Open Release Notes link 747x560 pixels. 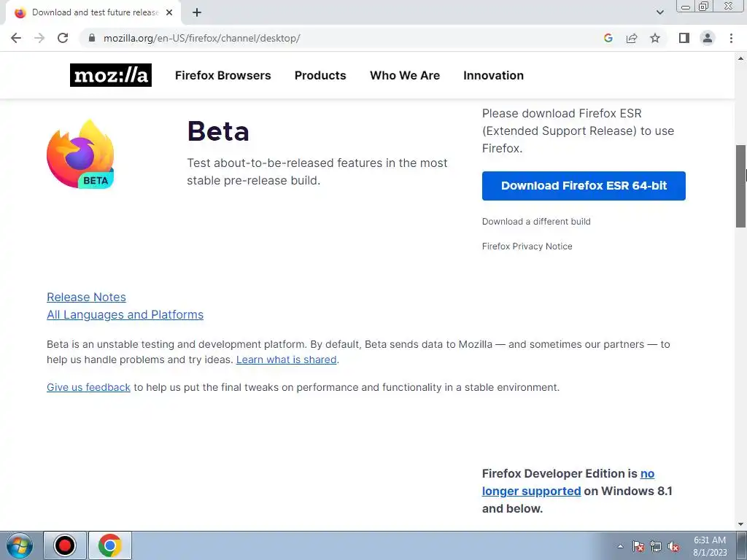[86, 297]
